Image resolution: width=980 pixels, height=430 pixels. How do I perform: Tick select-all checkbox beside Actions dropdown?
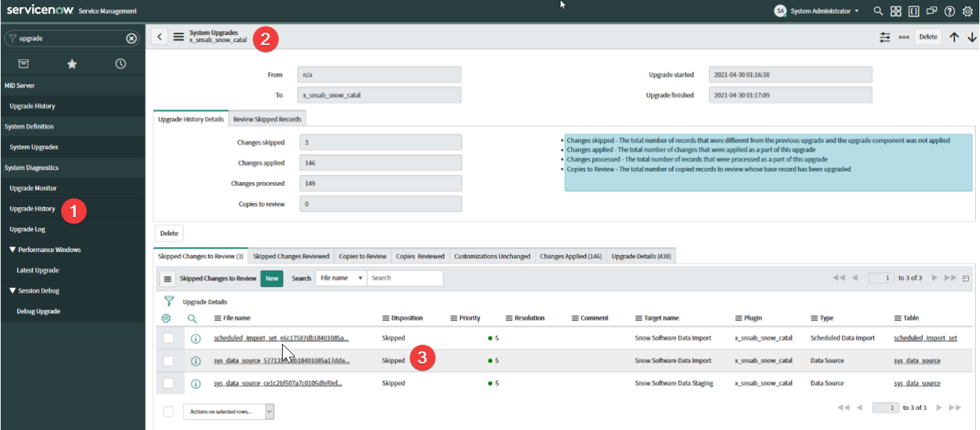click(x=168, y=411)
